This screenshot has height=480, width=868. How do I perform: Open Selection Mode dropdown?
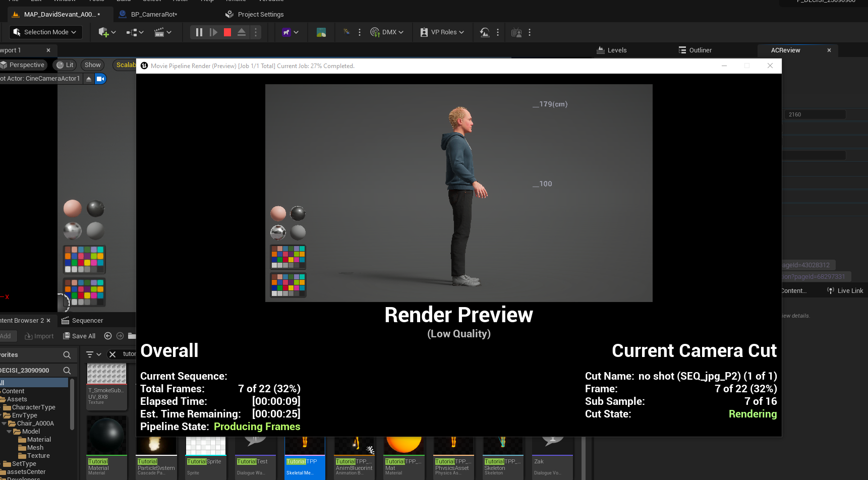[45, 32]
